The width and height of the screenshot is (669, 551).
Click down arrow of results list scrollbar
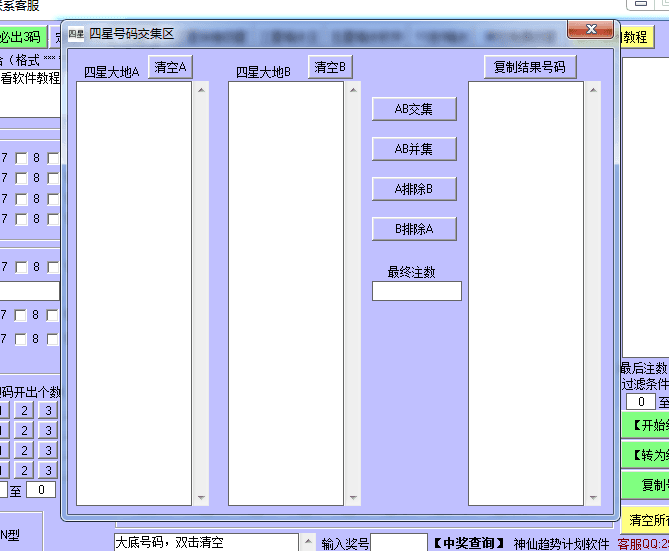[x=593, y=497]
